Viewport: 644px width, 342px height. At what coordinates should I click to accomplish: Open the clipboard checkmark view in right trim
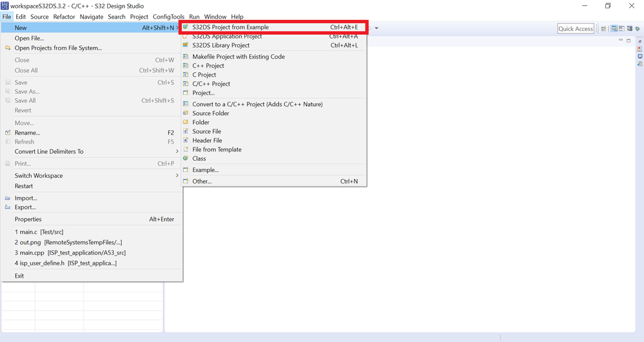tap(640, 64)
